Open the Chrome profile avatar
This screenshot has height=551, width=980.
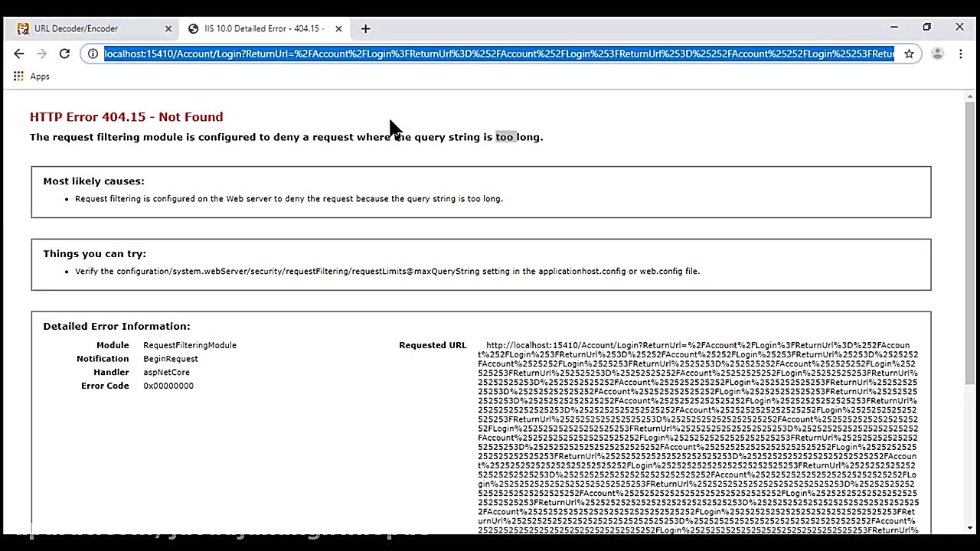(x=937, y=54)
